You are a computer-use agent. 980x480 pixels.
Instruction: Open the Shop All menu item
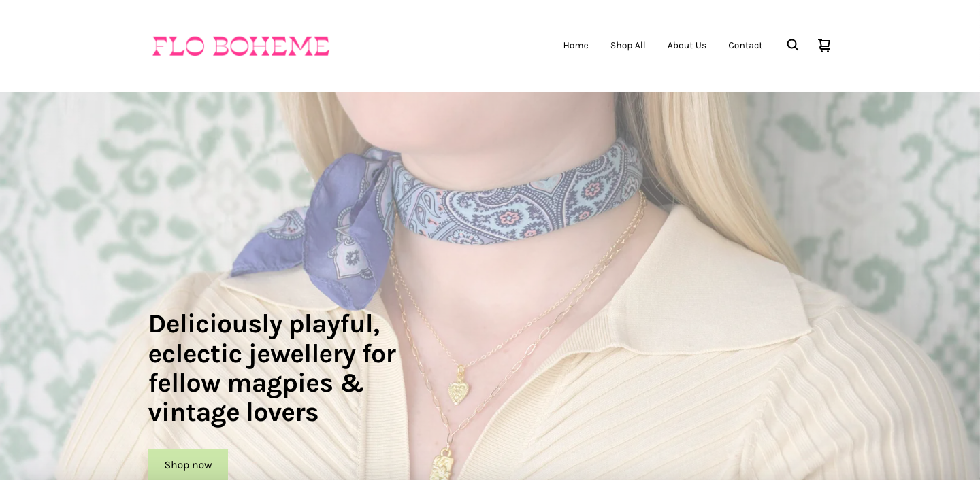[627, 46]
